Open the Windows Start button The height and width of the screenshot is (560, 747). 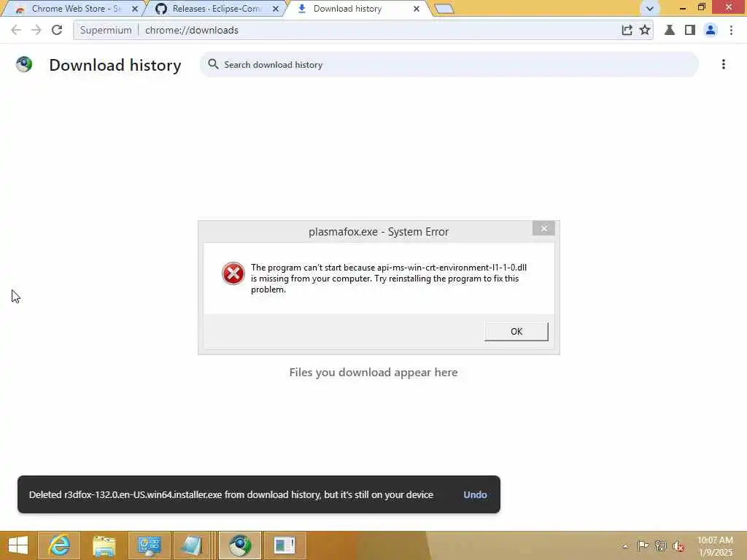click(18, 545)
